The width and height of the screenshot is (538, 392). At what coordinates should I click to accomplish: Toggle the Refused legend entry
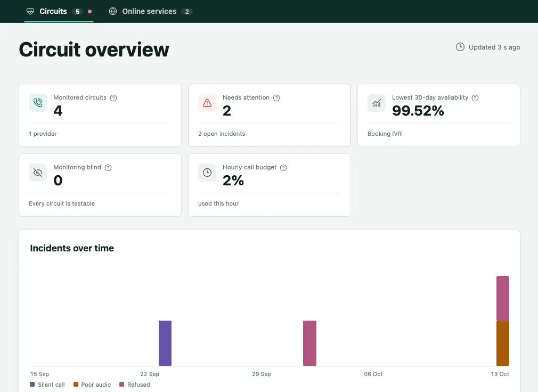point(134,385)
